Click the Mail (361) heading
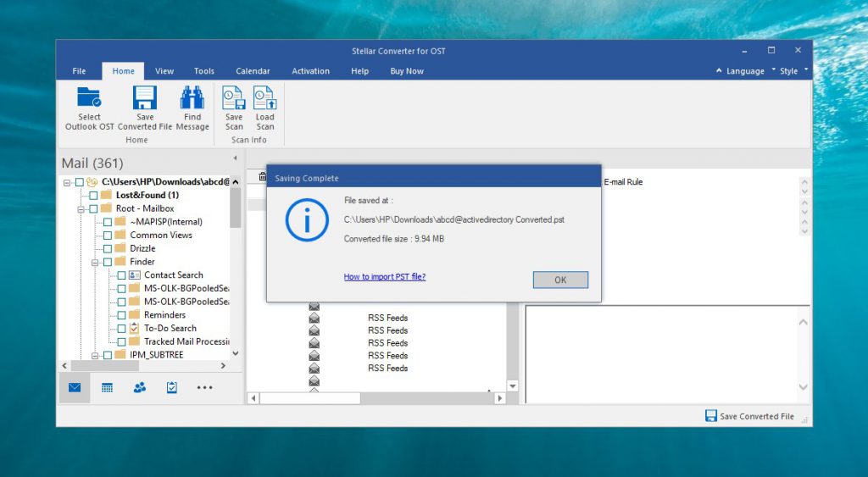 pos(92,164)
